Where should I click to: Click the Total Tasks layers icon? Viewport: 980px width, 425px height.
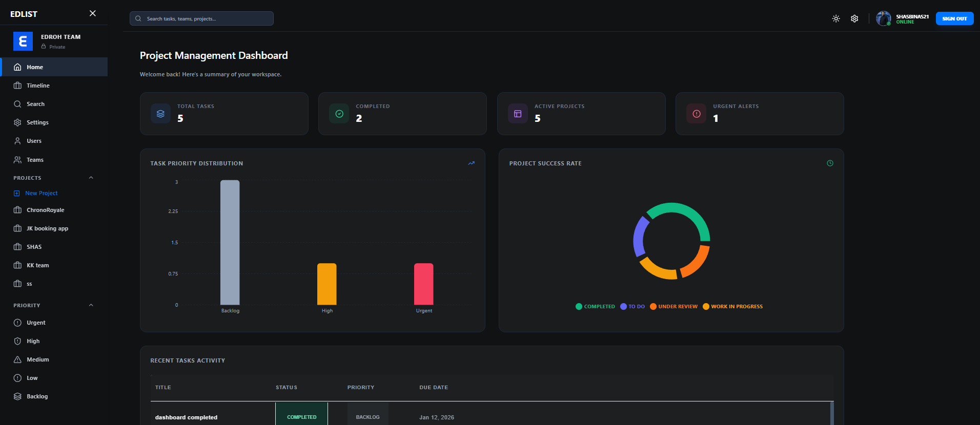pyautogui.click(x=160, y=114)
